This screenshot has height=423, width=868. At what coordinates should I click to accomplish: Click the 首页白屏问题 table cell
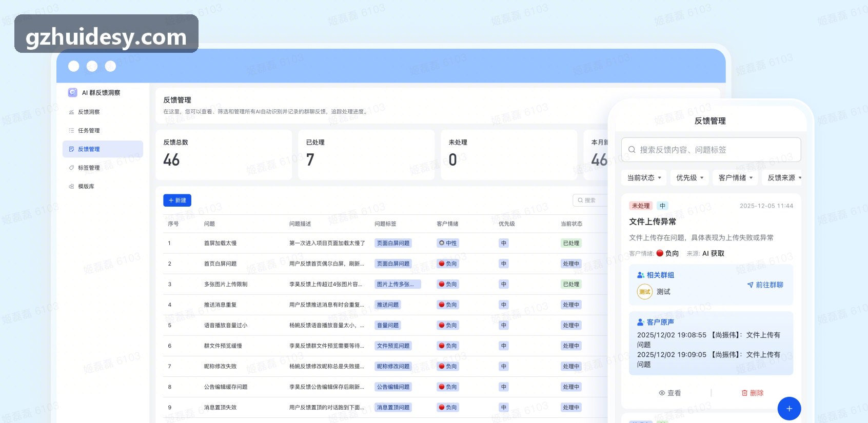[220, 264]
